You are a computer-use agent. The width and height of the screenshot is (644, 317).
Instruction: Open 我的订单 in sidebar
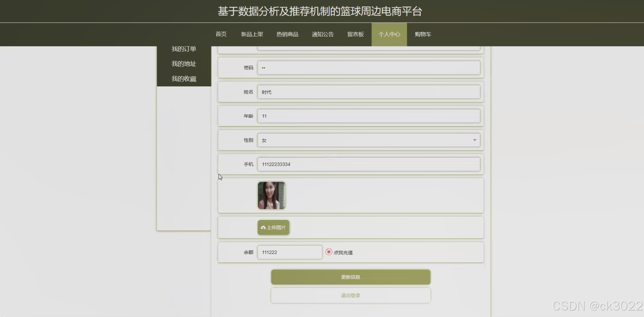(184, 49)
